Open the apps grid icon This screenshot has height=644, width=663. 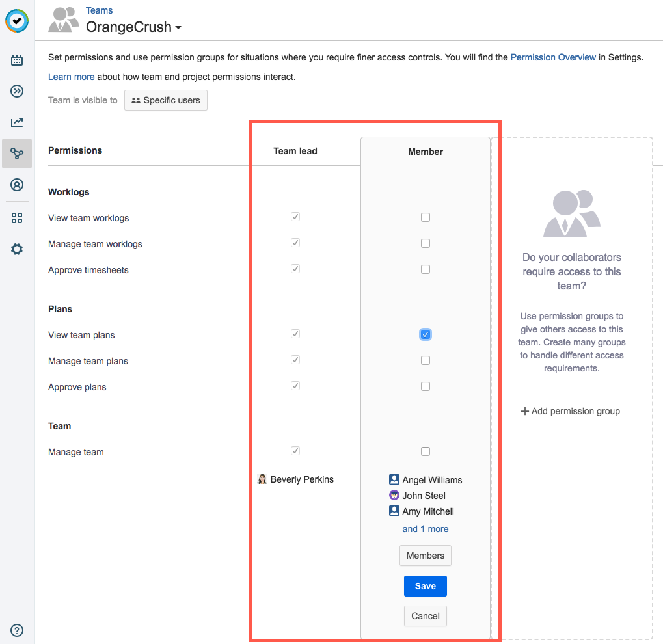click(17, 218)
